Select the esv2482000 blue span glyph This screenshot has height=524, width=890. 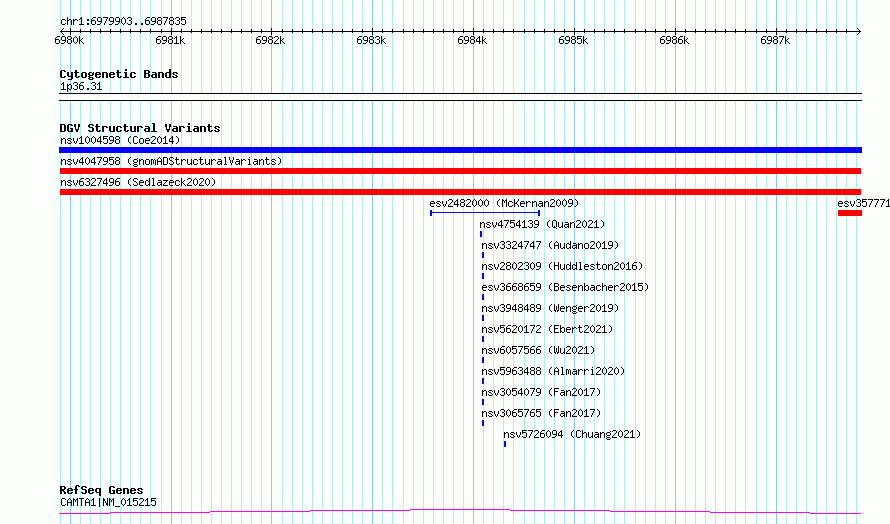coord(485,213)
